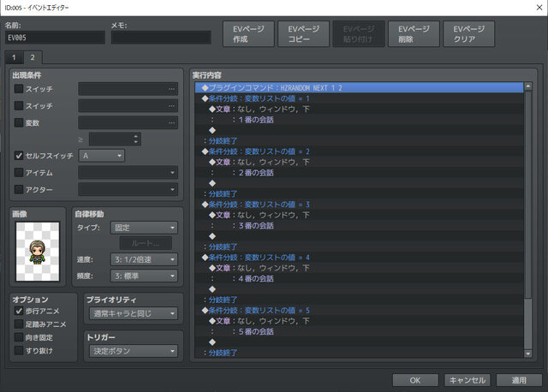Click the EVページ削除 button

[414, 34]
